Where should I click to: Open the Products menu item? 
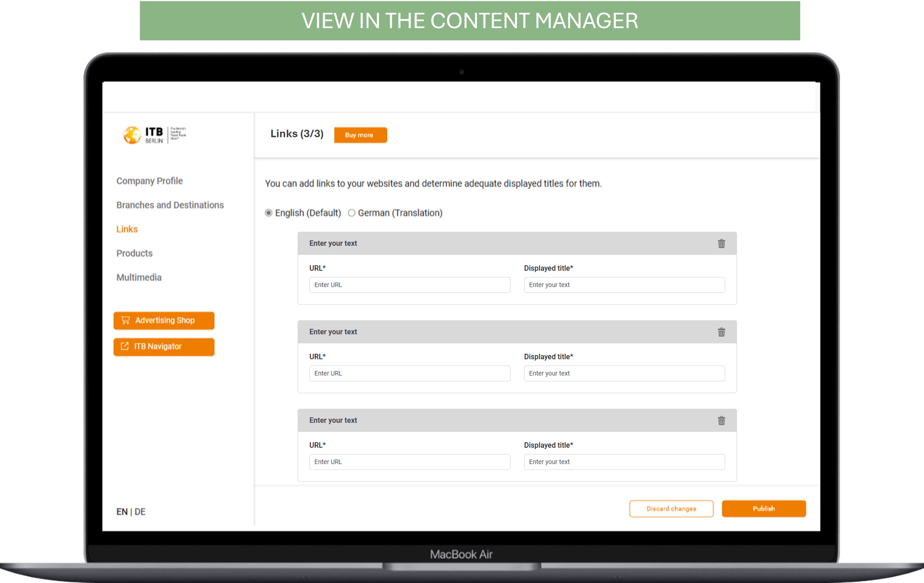134,253
